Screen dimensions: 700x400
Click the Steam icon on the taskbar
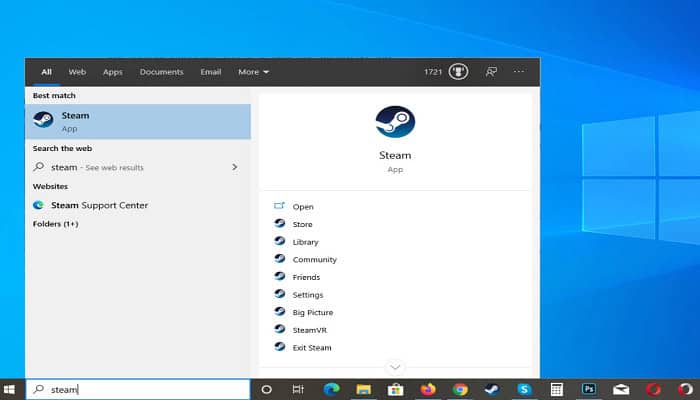[x=492, y=389]
